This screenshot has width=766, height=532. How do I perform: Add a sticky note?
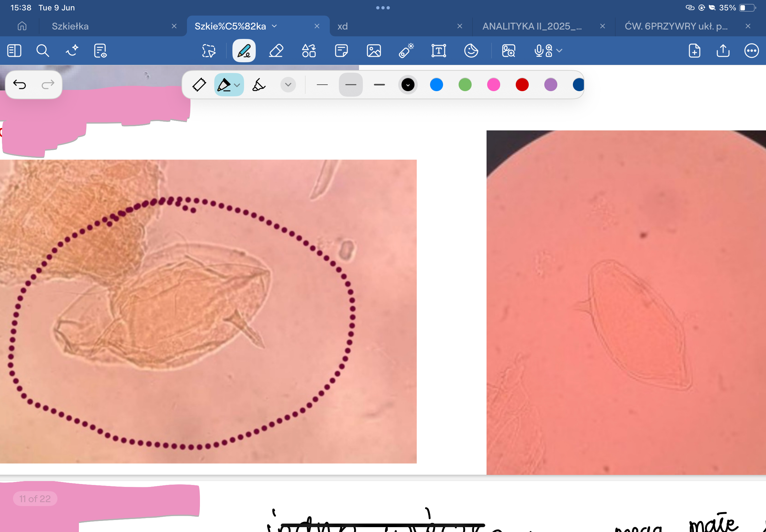(x=341, y=51)
